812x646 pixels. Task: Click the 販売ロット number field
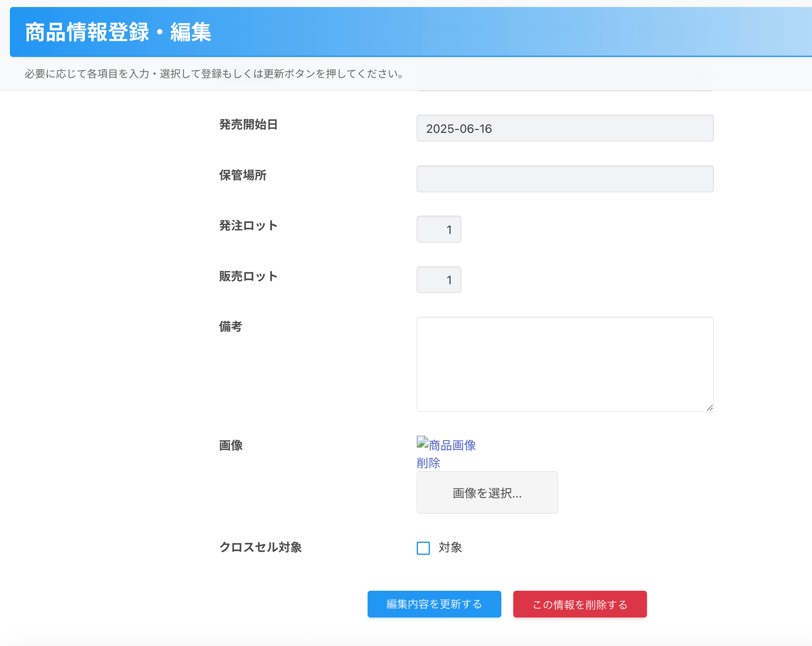(439, 280)
